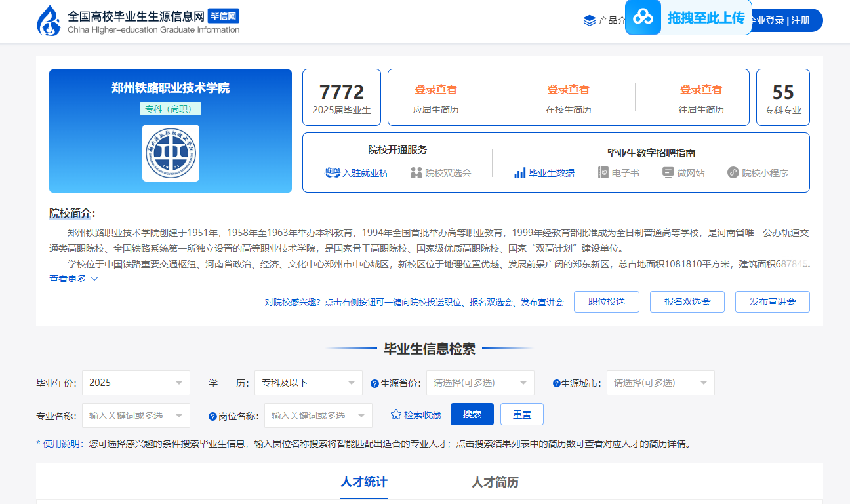Click the 重置 reset button
This screenshot has height=504, width=850.
pyautogui.click(x=522, y=415)
